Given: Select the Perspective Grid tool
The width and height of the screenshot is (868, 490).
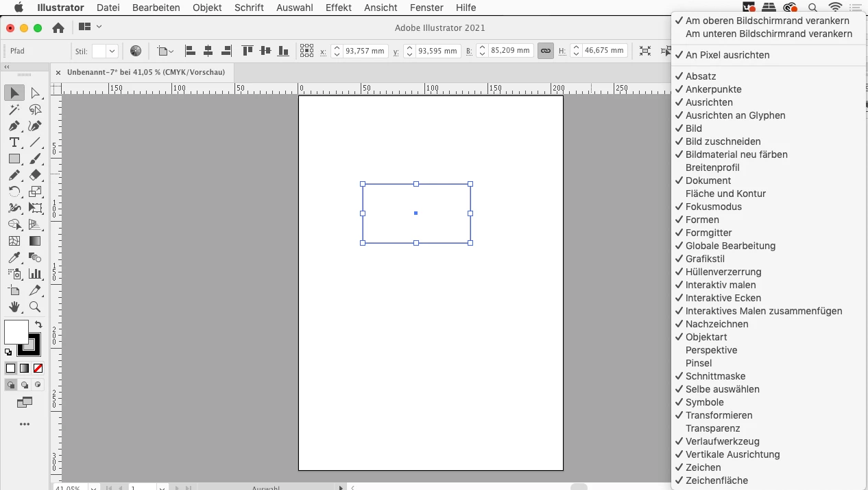Looking at the screenshot, I should pos(36,224).
